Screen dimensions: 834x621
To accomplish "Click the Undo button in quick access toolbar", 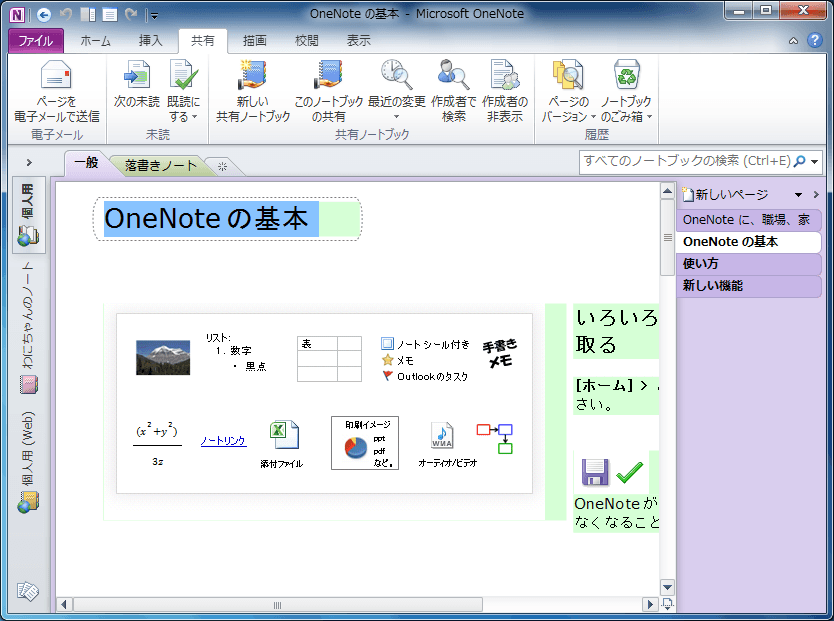I will (66, 14).
